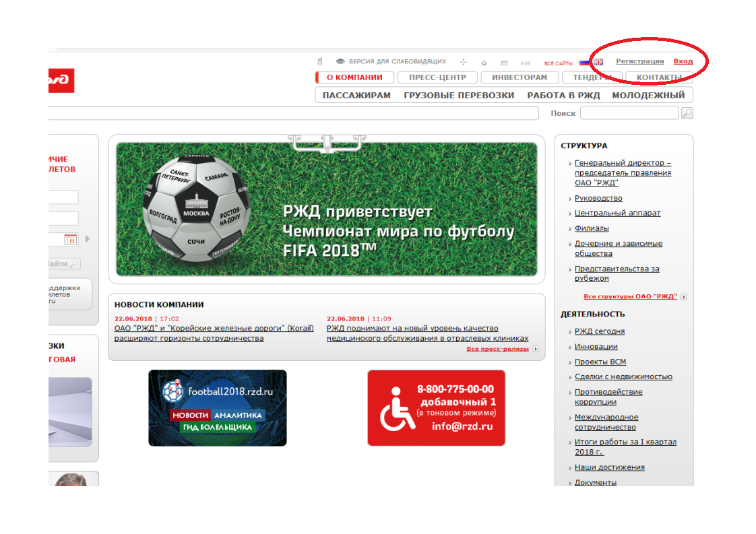Open the Документы link
This screenshot has width=756, height=534.
click(x=596, y=482)
